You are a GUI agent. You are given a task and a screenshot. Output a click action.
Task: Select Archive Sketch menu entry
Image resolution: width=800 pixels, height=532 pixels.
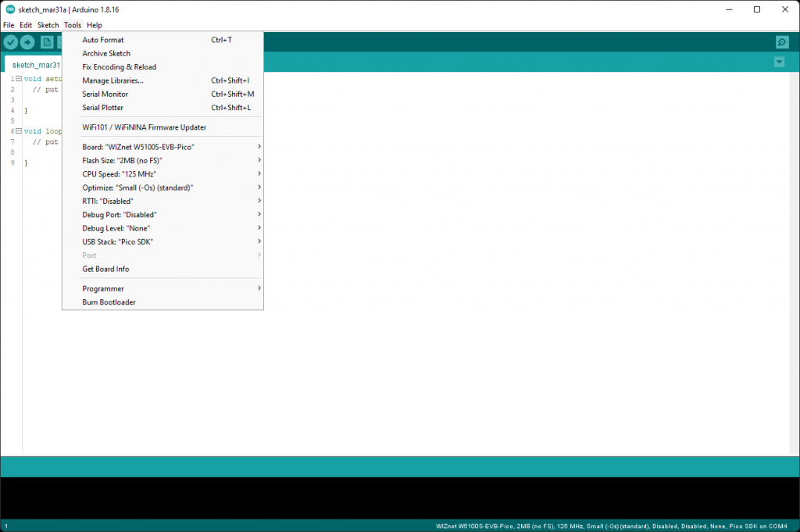pos(162,54)
